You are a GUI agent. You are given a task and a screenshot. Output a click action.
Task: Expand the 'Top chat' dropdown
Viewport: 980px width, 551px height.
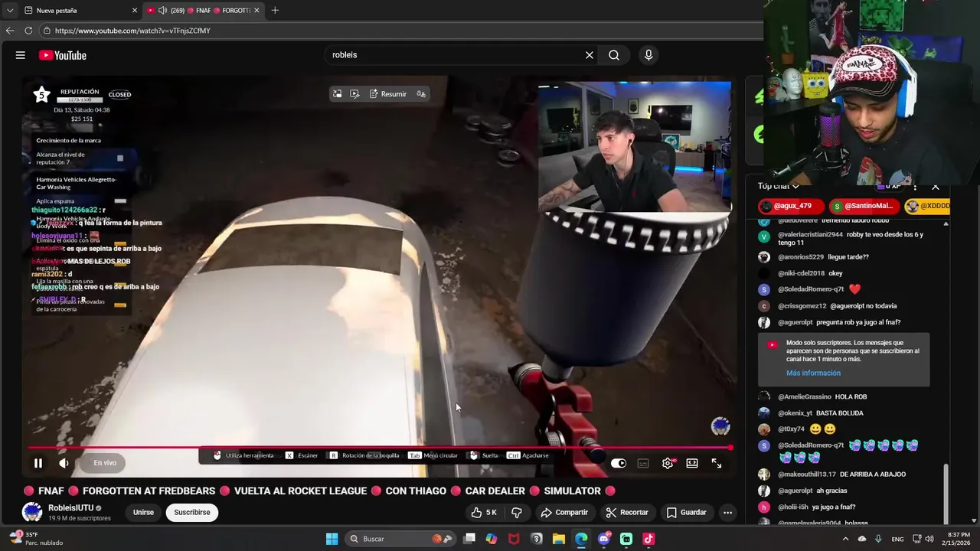[x=779, y=186]
